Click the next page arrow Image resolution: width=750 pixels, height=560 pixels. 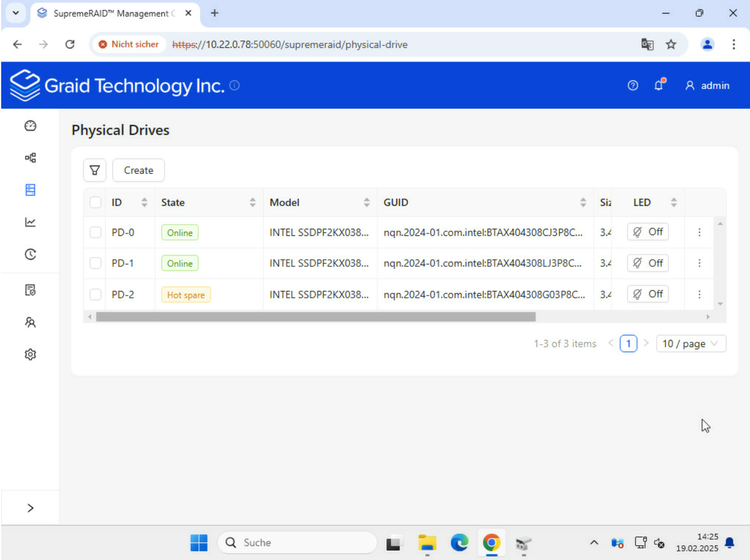tap(646, 343)
